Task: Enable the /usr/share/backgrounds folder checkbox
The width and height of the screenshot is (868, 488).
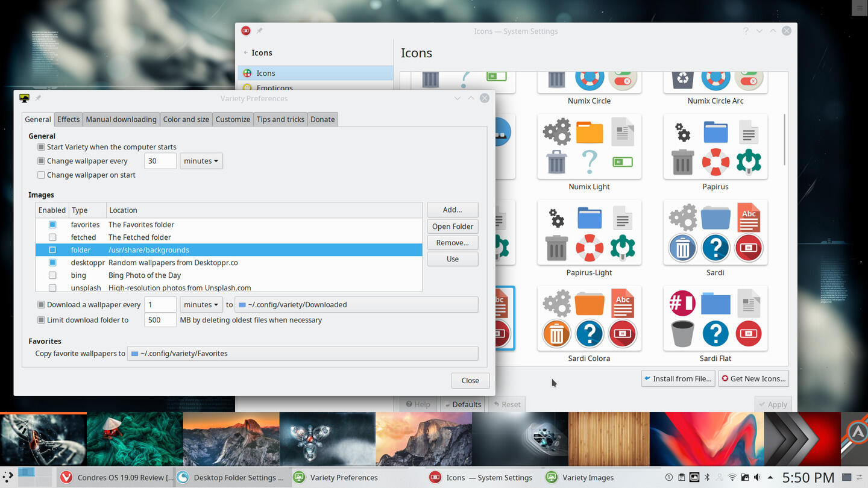Action: (x=52, y=250)
